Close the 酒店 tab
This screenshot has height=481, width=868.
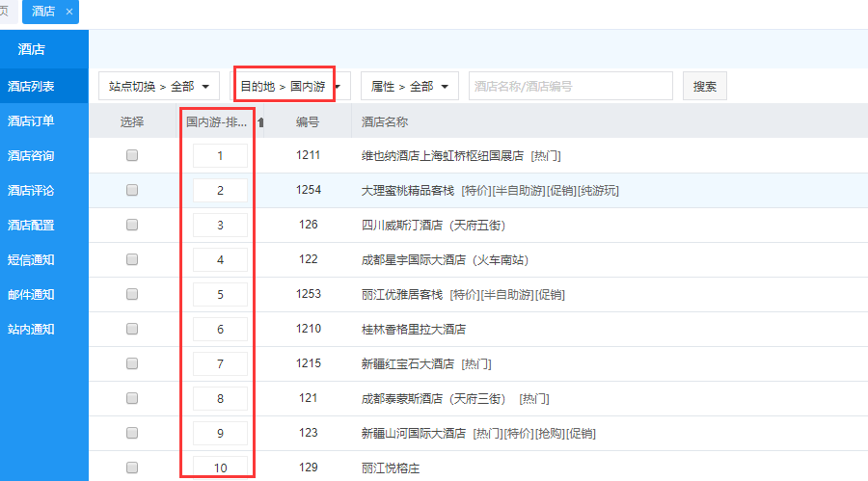(69, 12)
